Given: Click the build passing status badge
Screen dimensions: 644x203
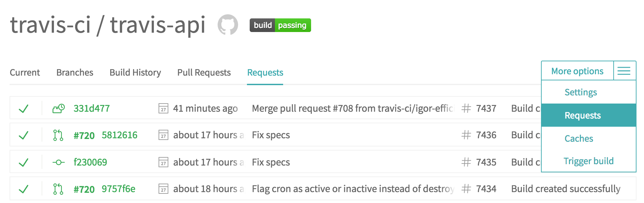Looking at the screenshot, I should coord(280,25).
